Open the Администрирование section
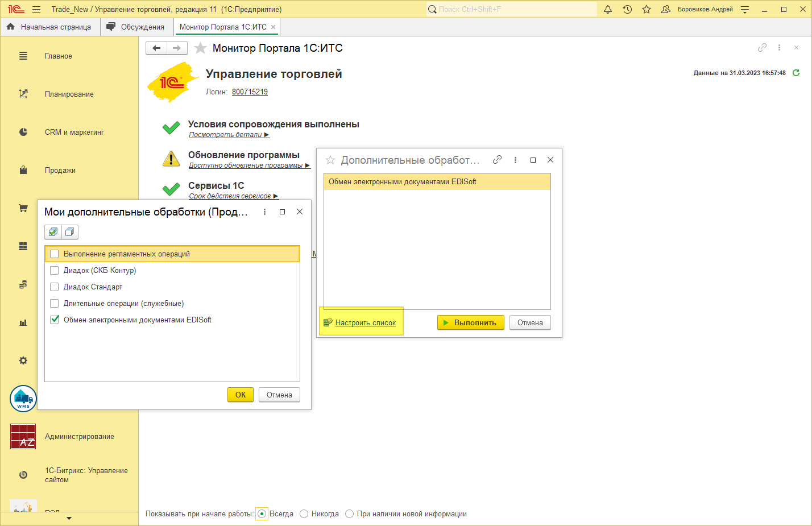 pos(79,437)
